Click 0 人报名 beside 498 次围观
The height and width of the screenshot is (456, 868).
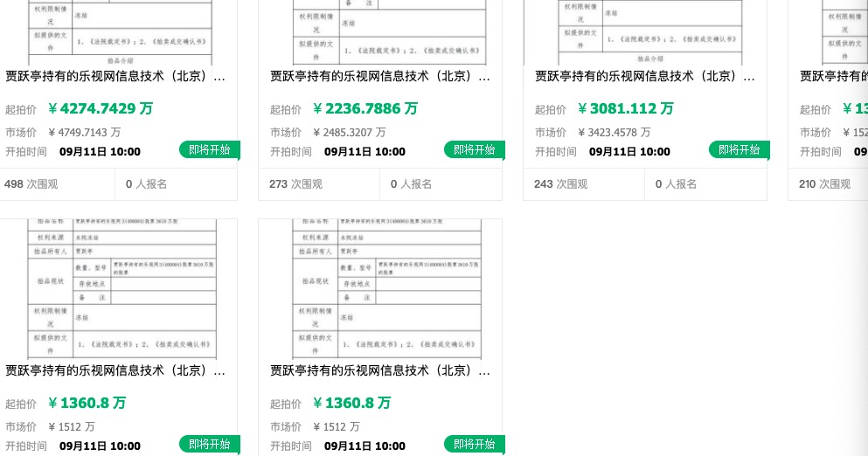(x=146, y=184)
